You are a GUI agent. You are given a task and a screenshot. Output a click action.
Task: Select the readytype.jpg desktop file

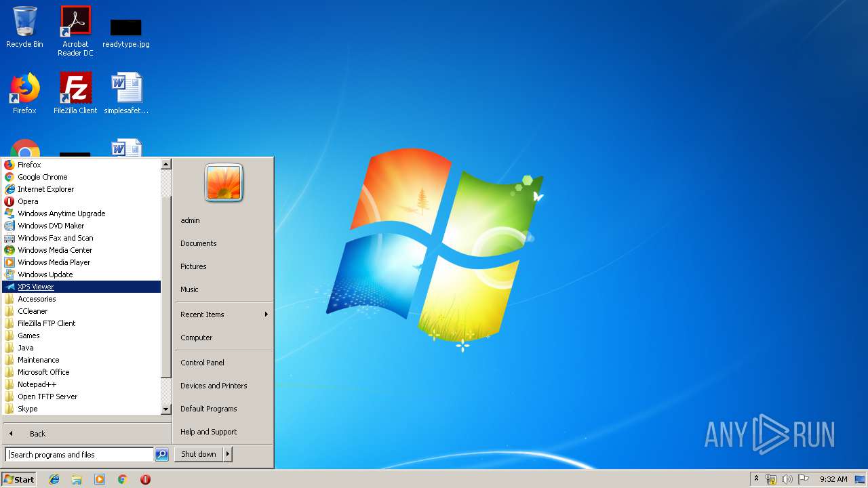126,33
